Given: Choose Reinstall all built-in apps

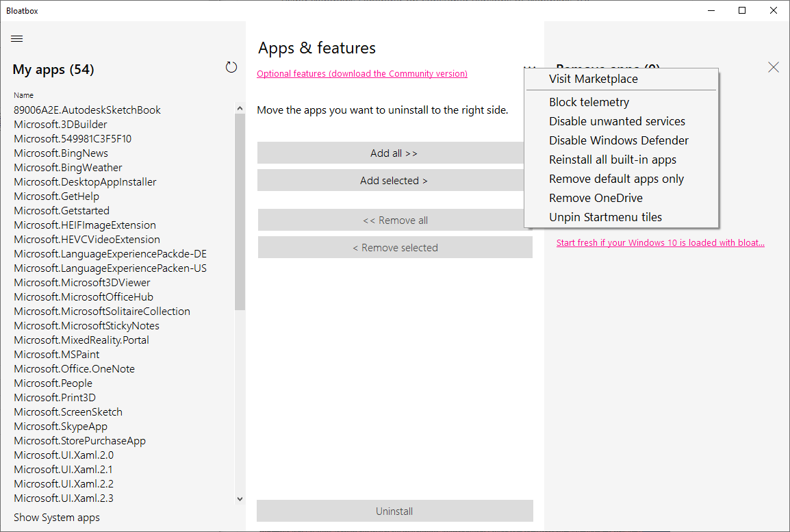Looking at the screenshot, I should (x=621, y=160).
